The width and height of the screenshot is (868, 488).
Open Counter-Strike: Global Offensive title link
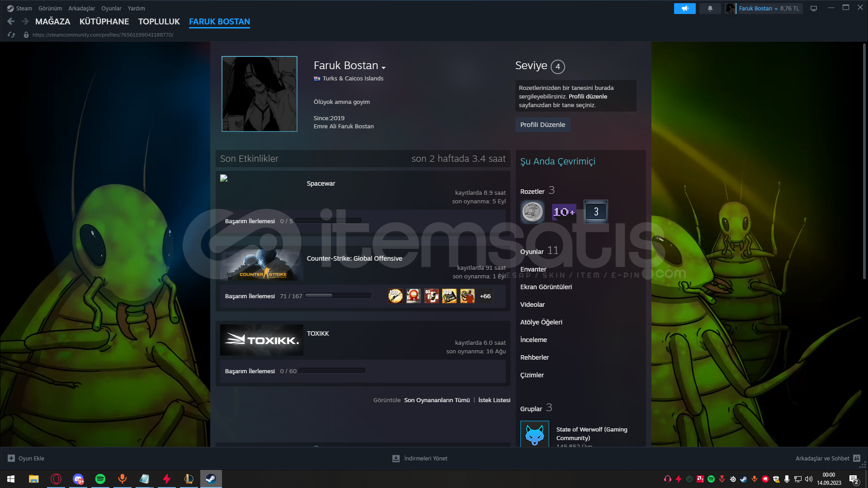[x=354, y=258]
